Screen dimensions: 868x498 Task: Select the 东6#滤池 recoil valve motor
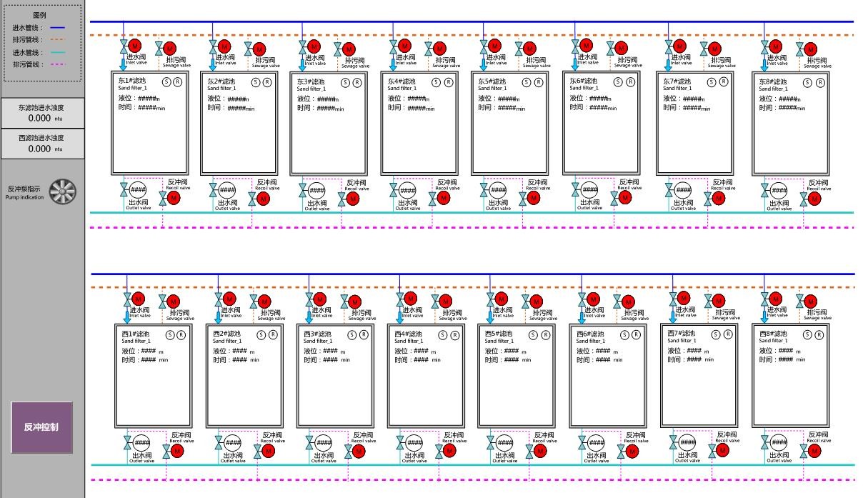626,196
